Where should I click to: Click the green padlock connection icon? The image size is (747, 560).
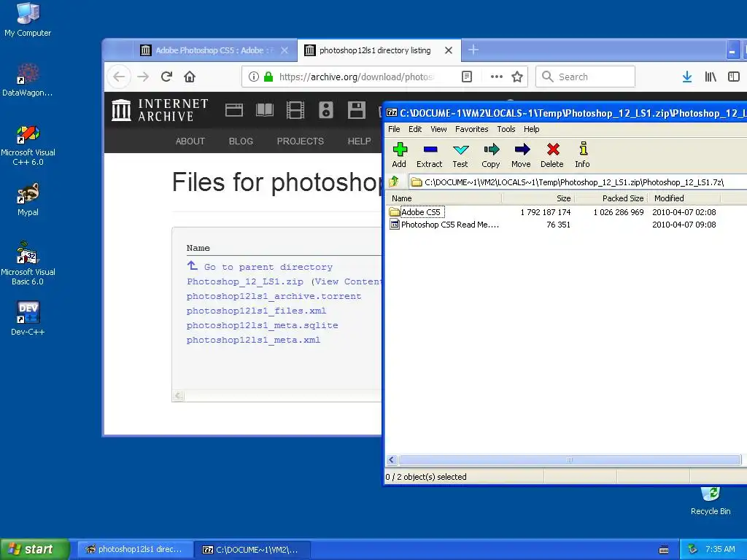[x=268, y=77]
